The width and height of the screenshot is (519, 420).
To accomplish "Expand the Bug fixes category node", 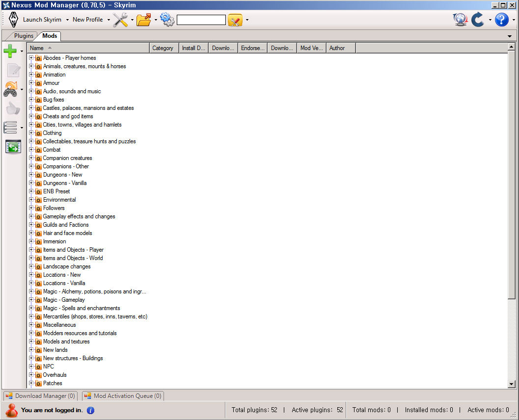I will pos(31,100).
